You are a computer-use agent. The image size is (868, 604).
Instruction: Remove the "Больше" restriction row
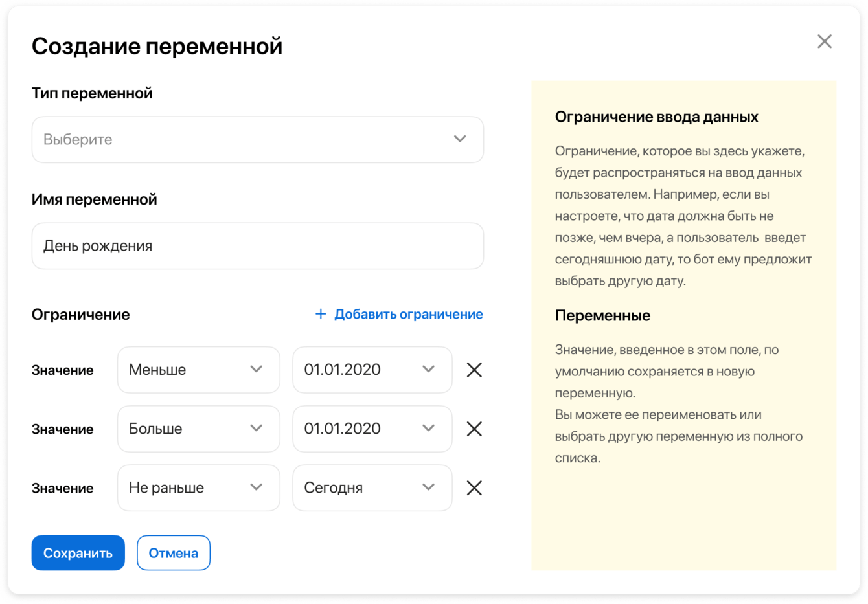coord(474,429)
